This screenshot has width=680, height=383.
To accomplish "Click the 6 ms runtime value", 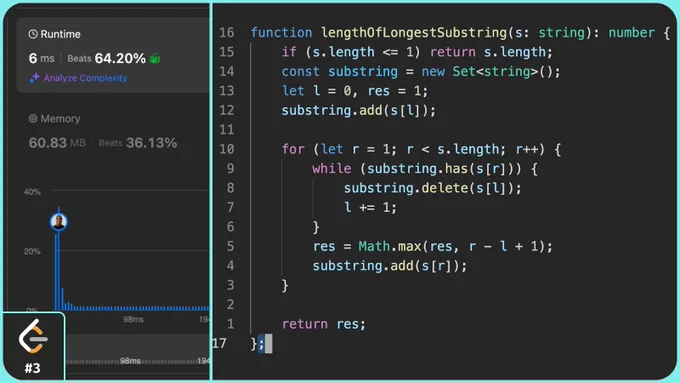I will pyautogui.click(x=42, y=58).
